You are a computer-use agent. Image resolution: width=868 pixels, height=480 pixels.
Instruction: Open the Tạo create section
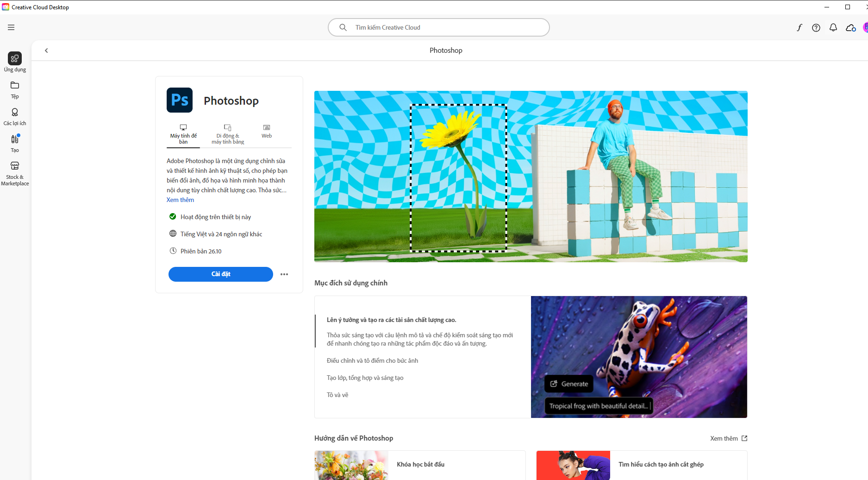(15, 143)
